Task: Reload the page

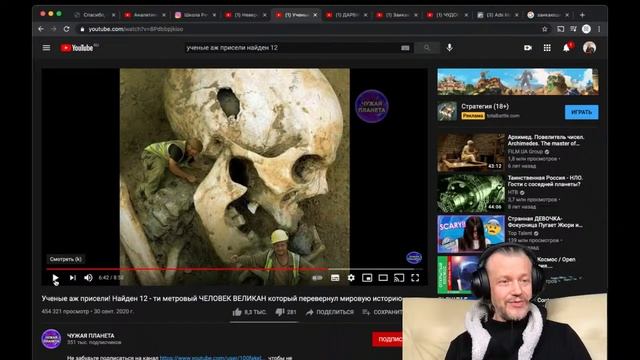Action: [x=67, y=29]
